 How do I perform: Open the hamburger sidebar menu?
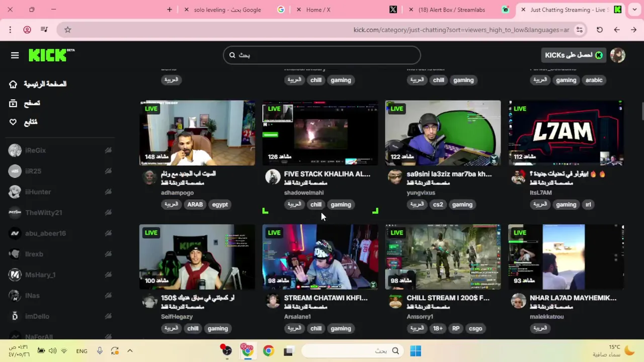click(15, 55)
